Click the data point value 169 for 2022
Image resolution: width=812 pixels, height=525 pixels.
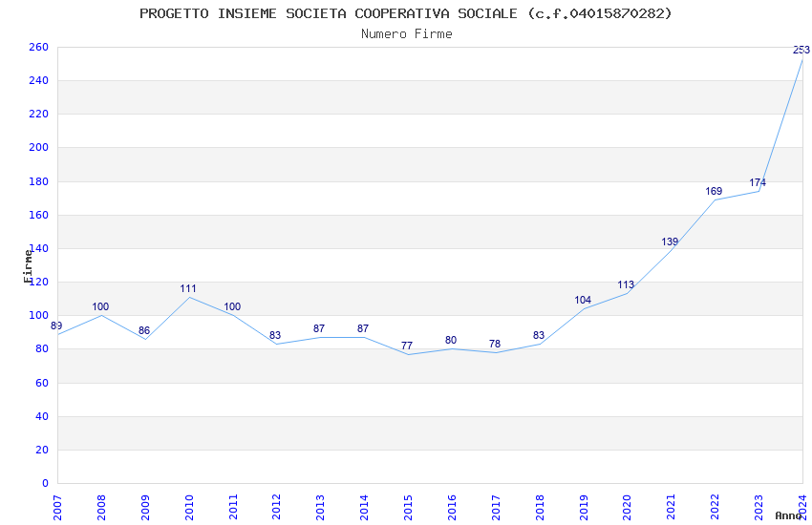coord(714,191)
